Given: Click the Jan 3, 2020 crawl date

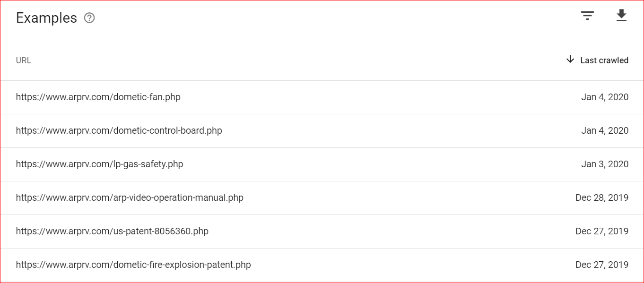Looking at the screenshot, I should tap(605, 164).
